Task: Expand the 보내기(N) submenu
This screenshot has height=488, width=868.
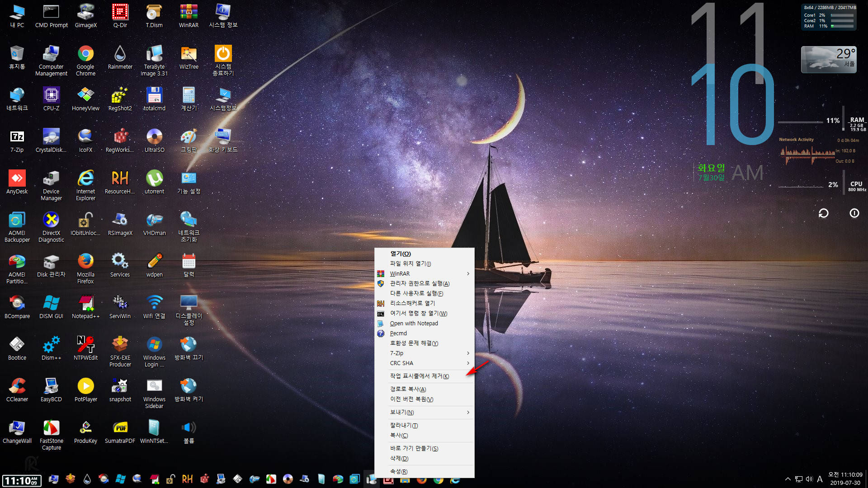Action: 425,412
